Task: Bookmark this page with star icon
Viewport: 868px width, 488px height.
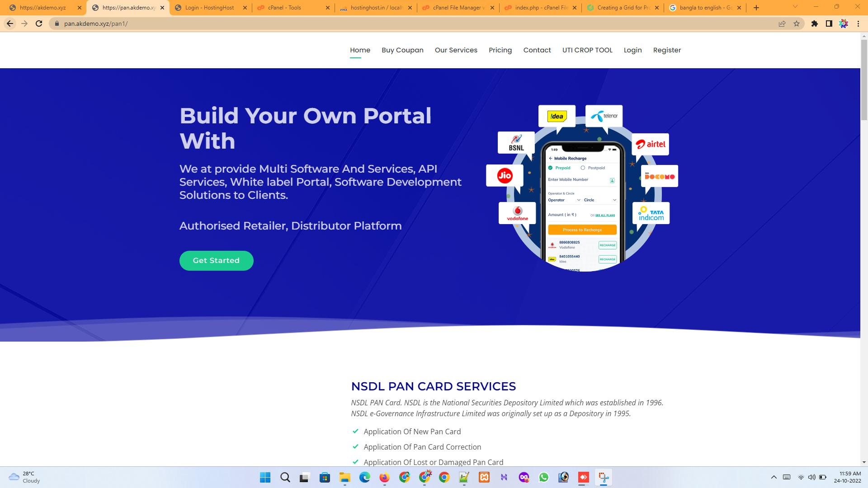Action: [797, 23]
